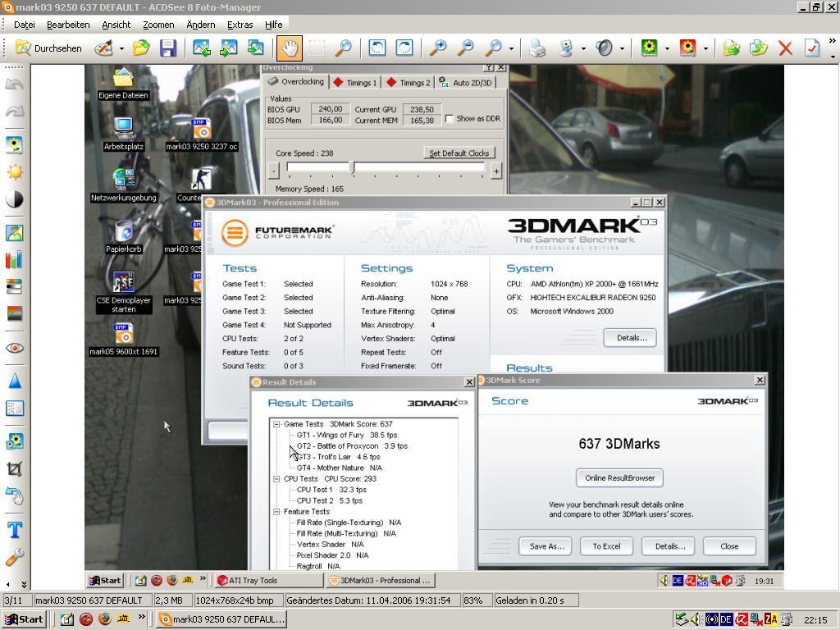Click the red sunflower image icon
The height and width of the screenshot is (630, 840).
pyautogui.click(x=688, y=48)
